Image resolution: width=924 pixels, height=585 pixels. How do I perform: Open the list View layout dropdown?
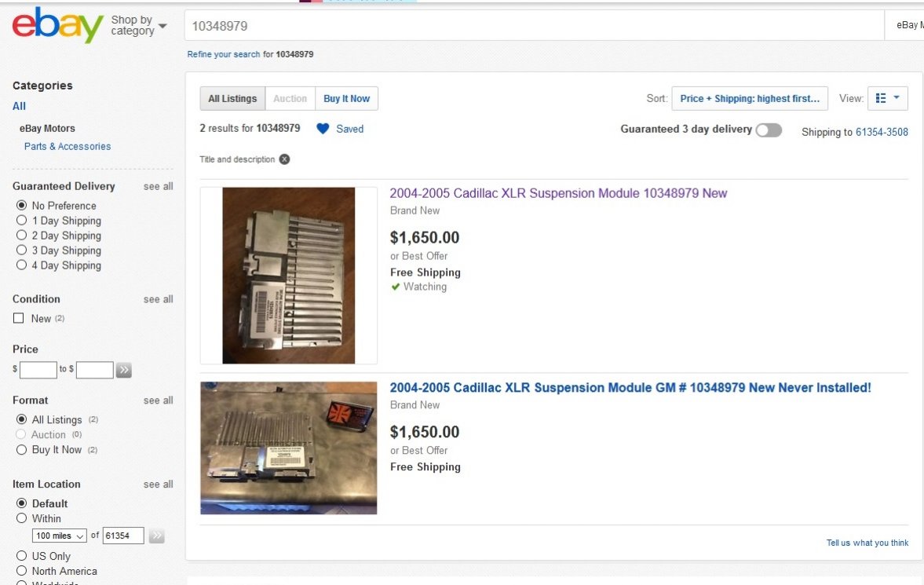(887, 98)
